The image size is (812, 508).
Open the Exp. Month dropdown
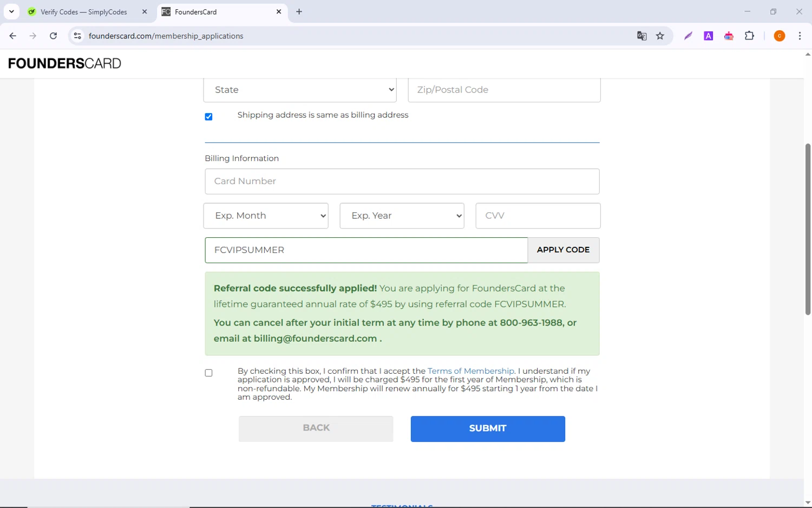pyautogui.click(x=266, y=216)
